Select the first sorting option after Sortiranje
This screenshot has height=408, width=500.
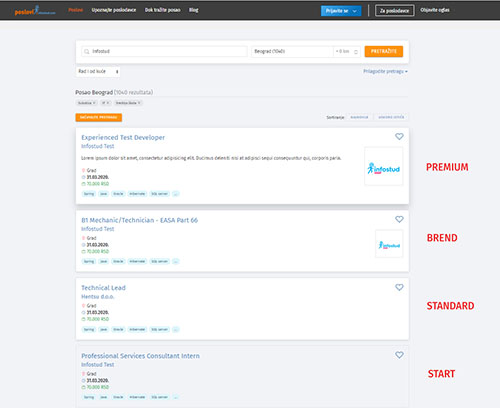tap(359, 117)
